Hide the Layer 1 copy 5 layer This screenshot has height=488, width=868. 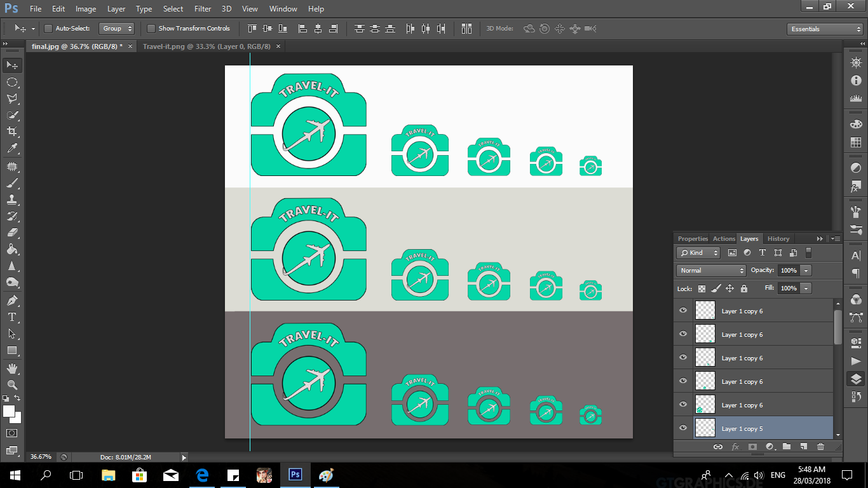pyautogui.click(x=683, y=428)
